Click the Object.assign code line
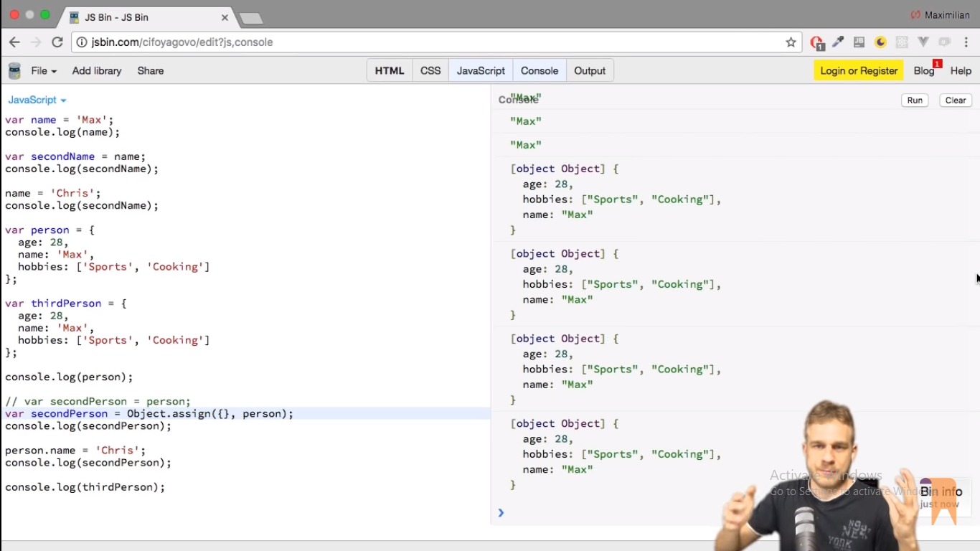The width and height of the screenshot is (980, 551). (149, 414)
